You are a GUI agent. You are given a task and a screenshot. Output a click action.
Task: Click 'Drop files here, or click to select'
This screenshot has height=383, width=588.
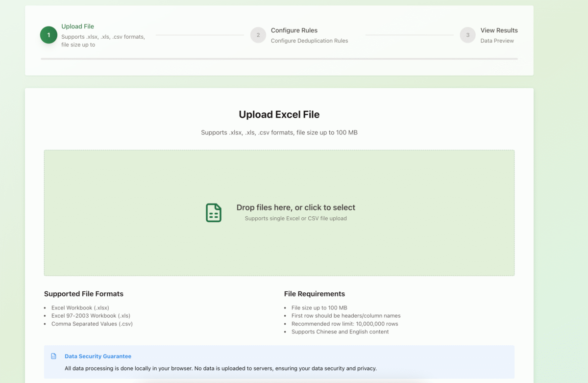(296, 207)
